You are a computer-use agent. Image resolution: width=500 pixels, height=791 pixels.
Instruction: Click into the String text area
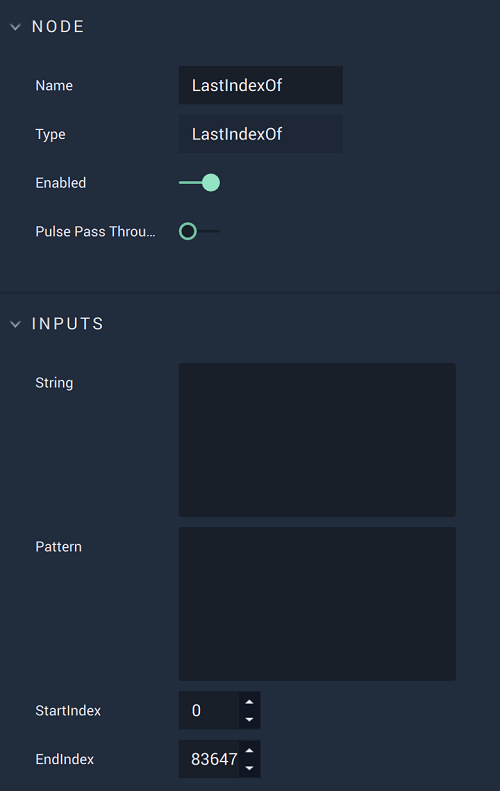point(317,440)
